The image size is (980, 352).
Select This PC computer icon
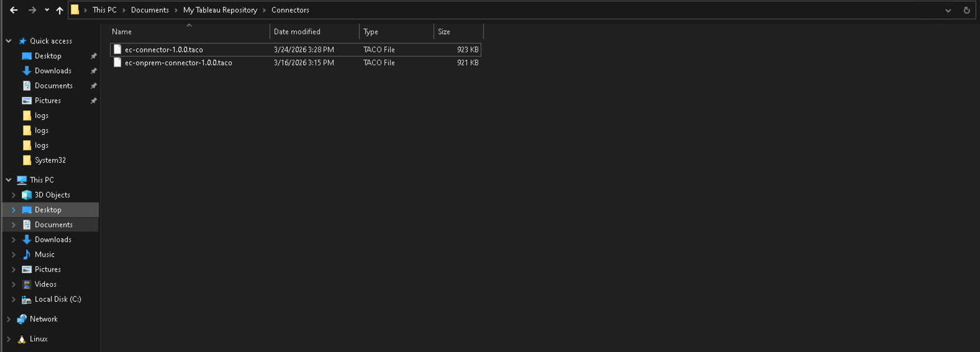(x=22, y=180)
